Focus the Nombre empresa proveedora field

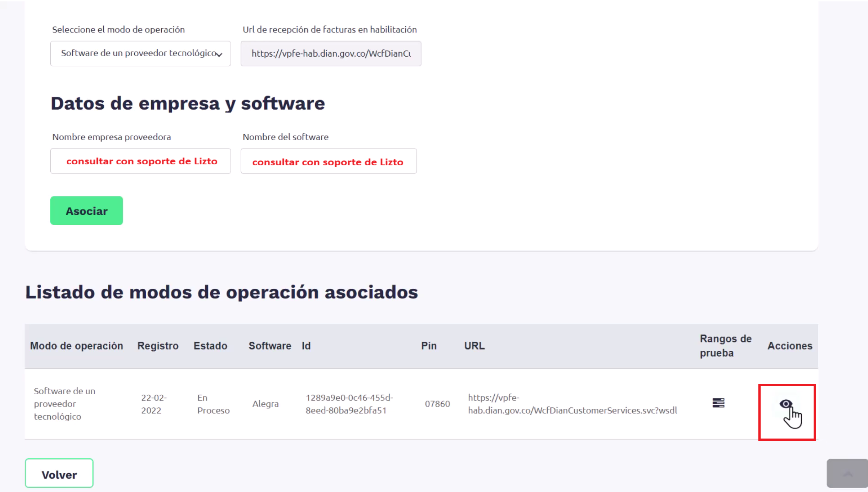(x=141, y=161)
